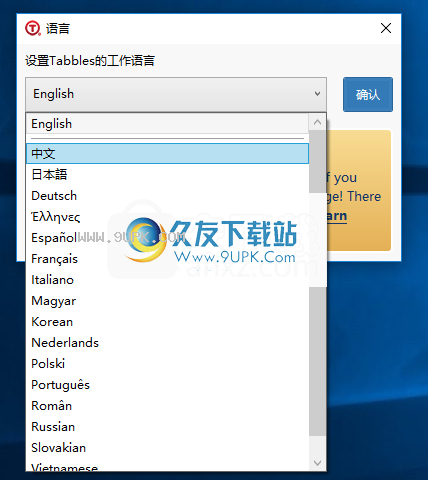Click the list scrollbar up arrow
The image size is (428, 480).
pos(317,122)
